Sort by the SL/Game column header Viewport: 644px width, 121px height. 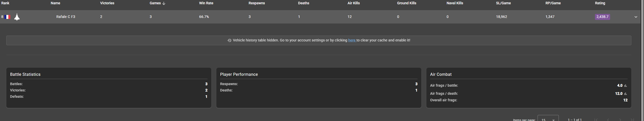click(x=503, y=3)
